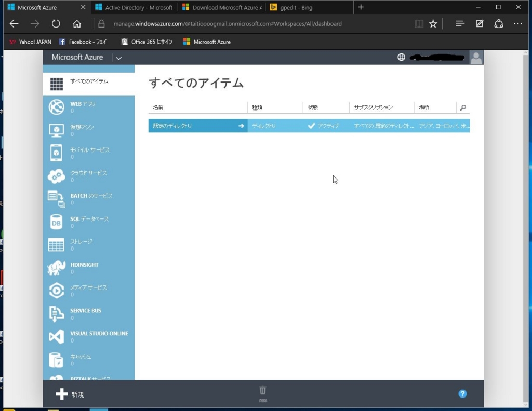Open the Edge Hub icon
Screen dimensions: 532x411
tap(460, 23)
